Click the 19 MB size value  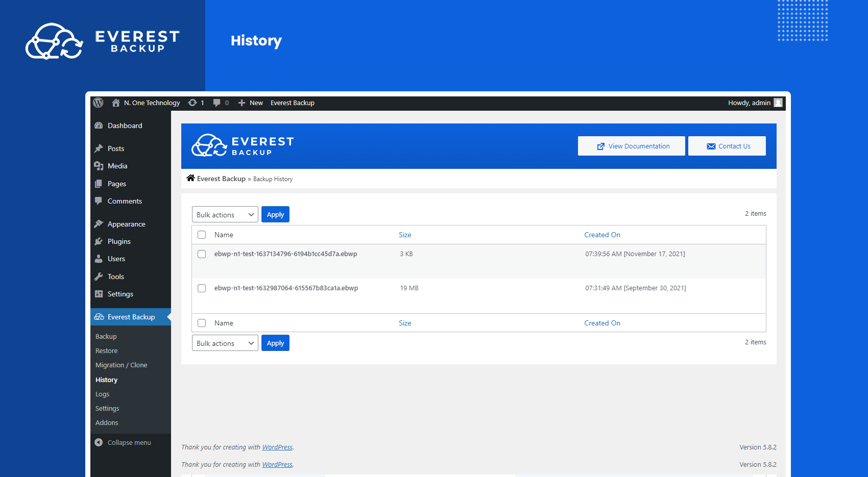click(409, 288)
